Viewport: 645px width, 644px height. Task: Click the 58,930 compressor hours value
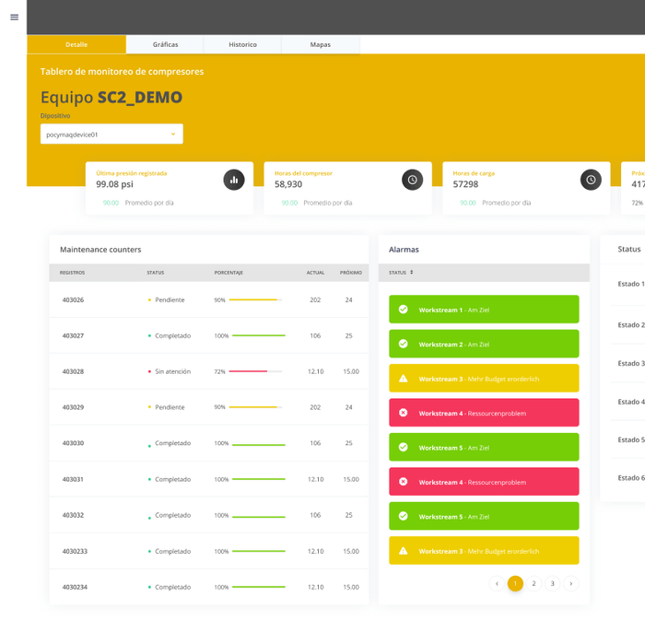coord(288,184)
